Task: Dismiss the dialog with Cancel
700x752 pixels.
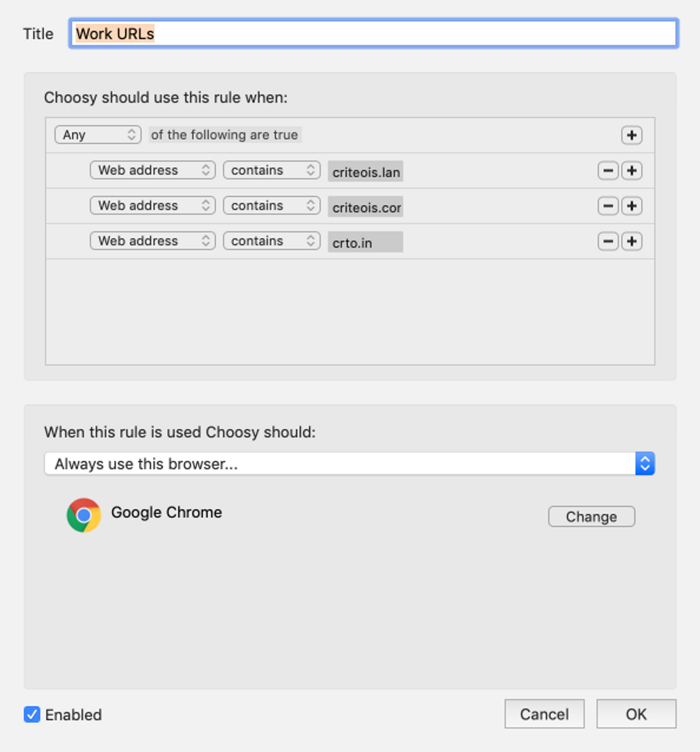Action: coord(544,714)
